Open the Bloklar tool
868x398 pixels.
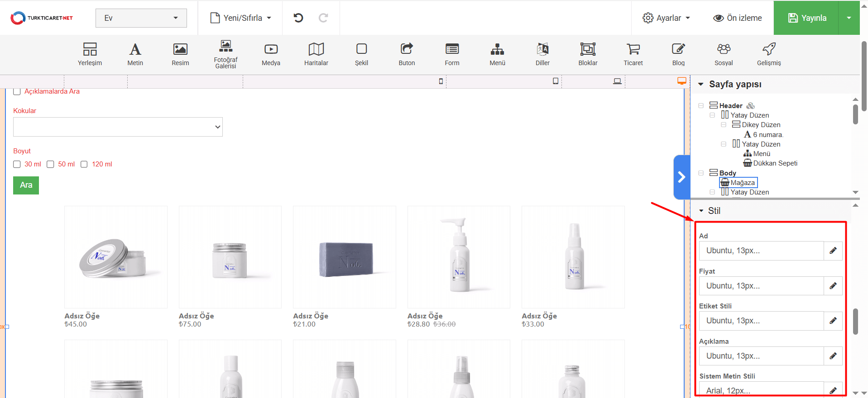588,54
